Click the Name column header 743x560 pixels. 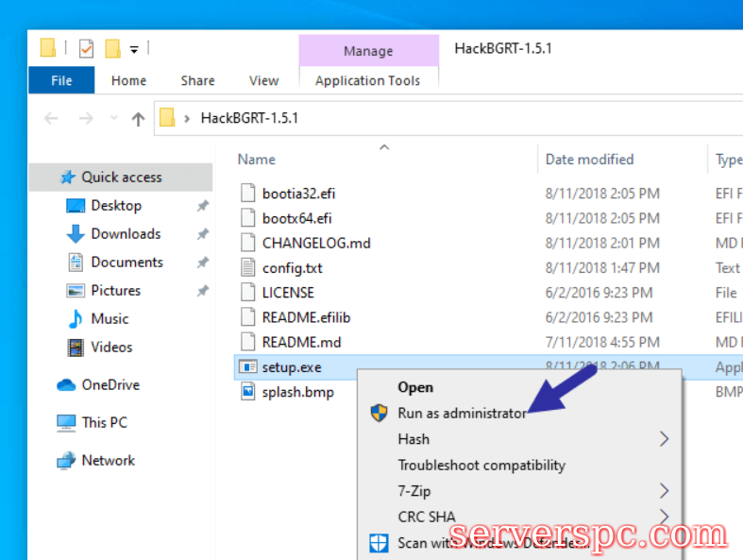[x=257, y=160]
